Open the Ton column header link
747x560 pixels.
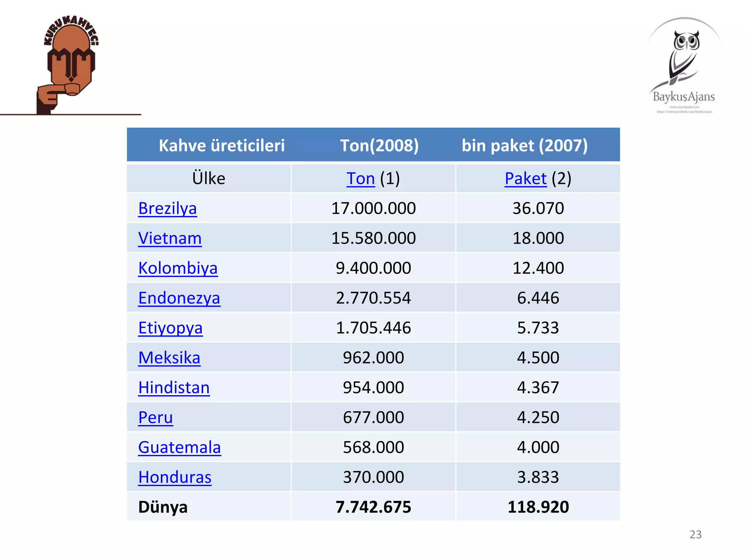tap(360, 179)
